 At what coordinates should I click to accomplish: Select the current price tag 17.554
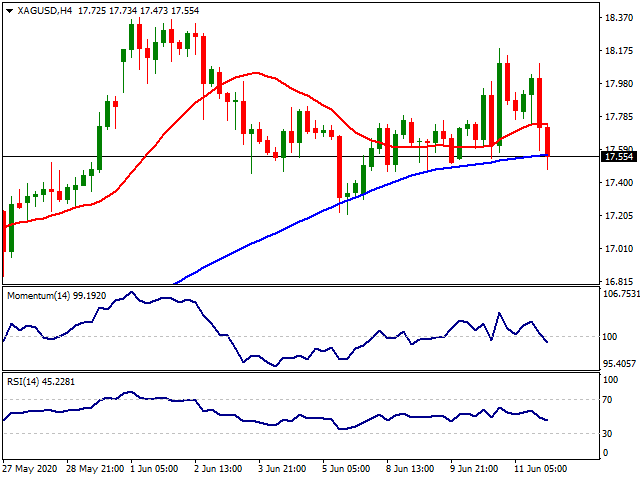click(619, 157)
